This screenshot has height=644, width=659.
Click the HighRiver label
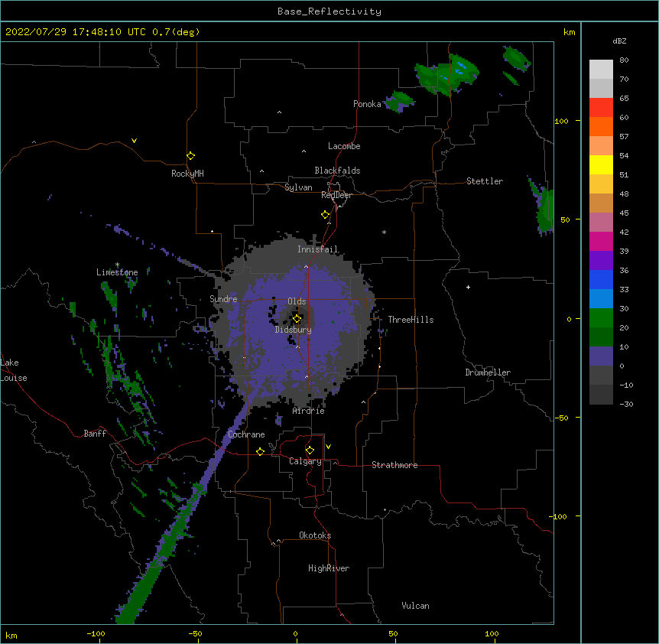[329, 568]
